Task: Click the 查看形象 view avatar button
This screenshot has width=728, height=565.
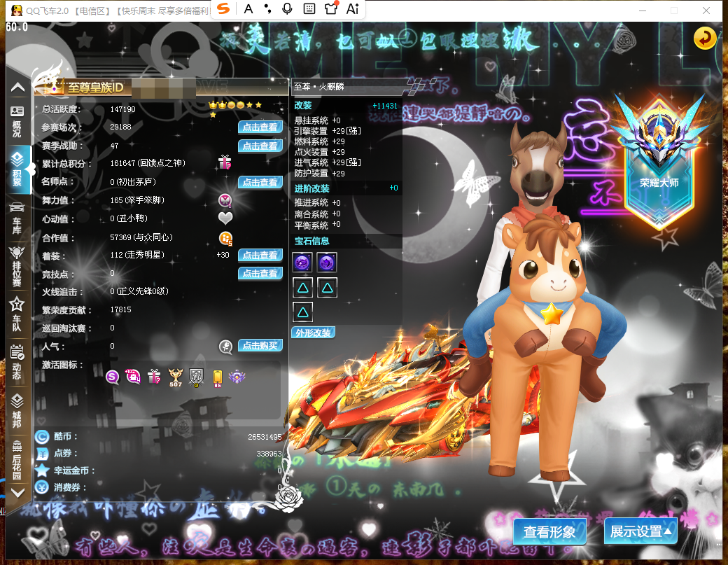Action: pyautogui.click(x=549, y=531)
